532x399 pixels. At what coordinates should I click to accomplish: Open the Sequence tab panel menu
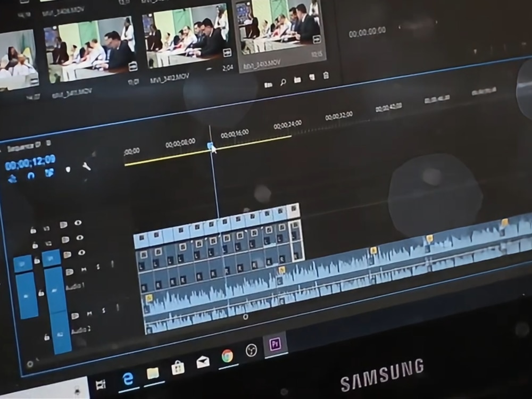point(48,143)
